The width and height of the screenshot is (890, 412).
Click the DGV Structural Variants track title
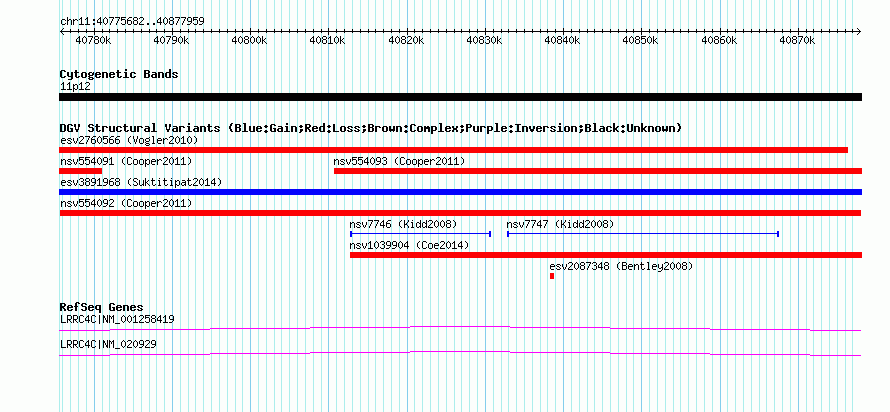[x=371, y=128]
